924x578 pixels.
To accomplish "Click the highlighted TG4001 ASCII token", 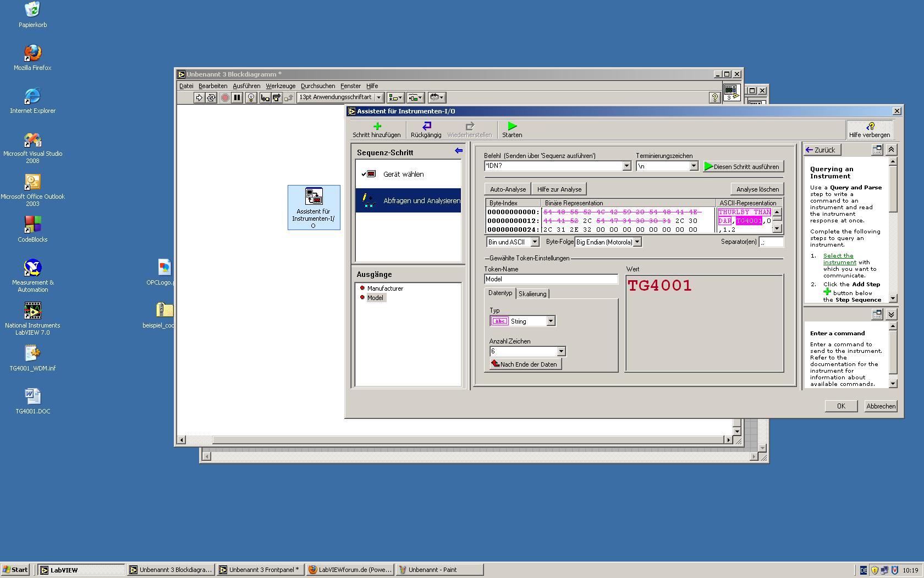I will click(x=749, y=221).
